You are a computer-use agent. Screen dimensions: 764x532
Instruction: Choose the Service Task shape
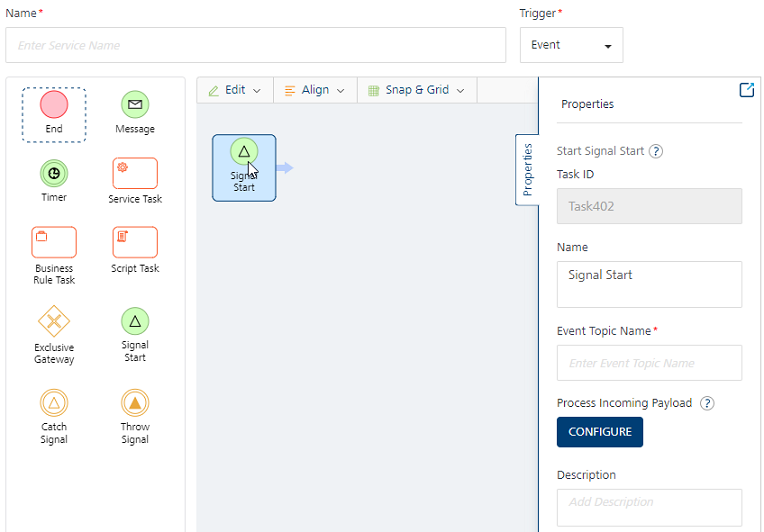point(135,173)
